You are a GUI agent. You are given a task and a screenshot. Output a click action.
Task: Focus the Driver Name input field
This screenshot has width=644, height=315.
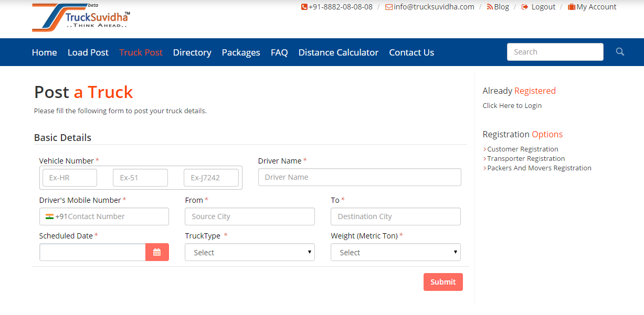point(360,177)
